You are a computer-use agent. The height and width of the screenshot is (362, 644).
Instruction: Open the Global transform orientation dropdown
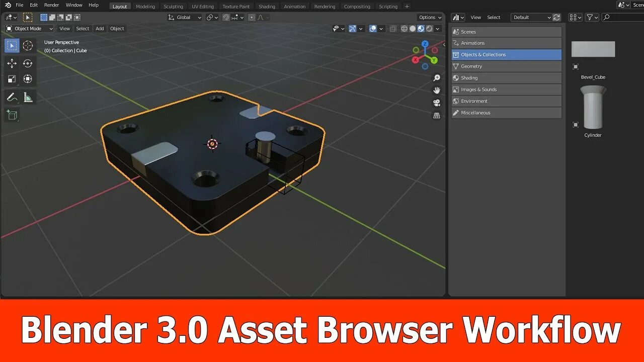pyautogui.click(x=184, y=17)
